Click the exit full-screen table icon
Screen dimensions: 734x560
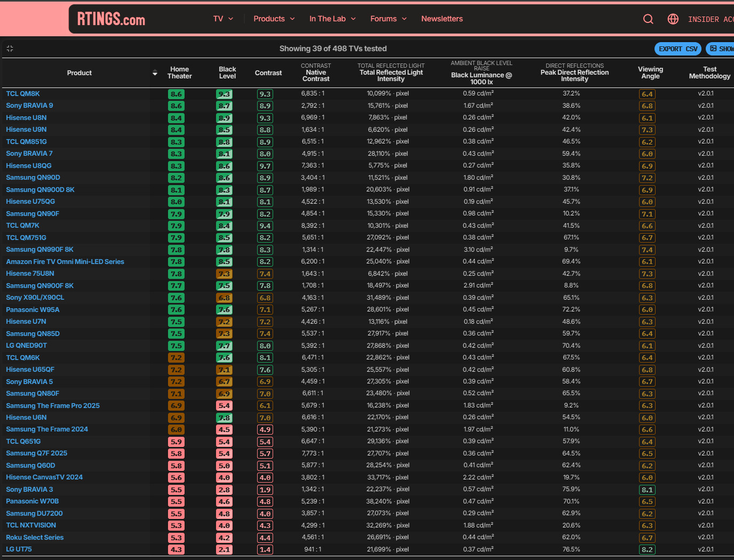10,49
